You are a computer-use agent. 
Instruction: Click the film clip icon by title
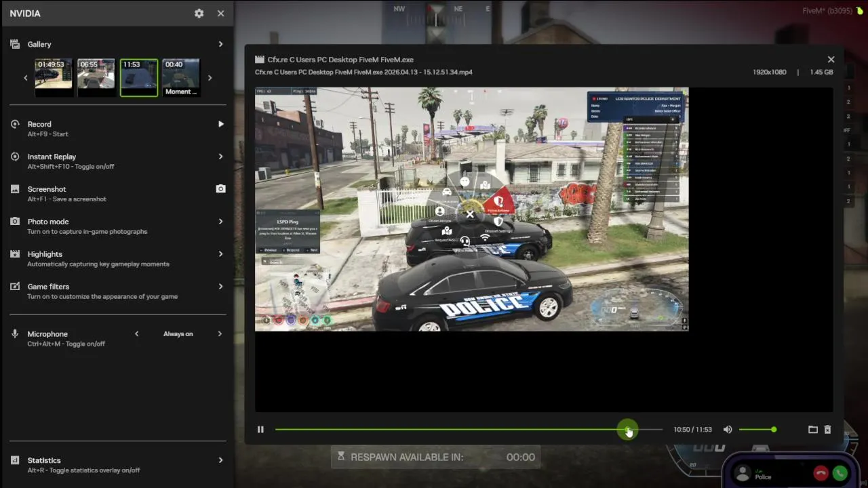tap(259, 60)
